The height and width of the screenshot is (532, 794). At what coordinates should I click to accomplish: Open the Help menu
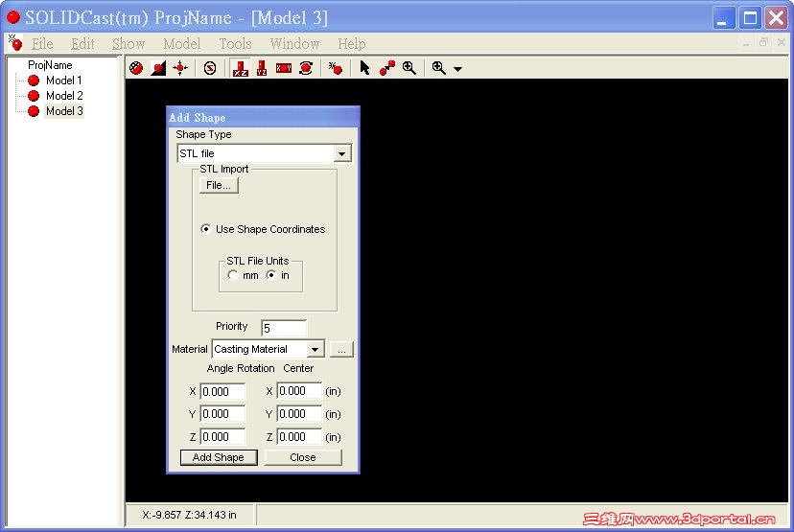351,43
